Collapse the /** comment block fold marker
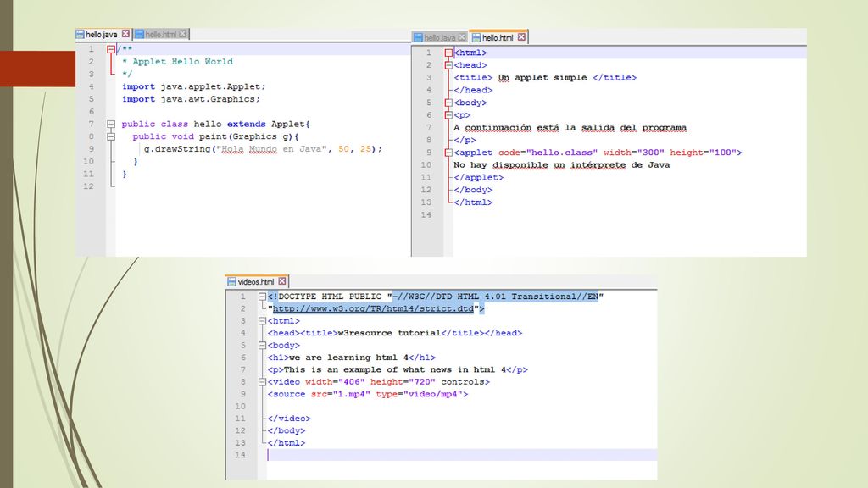The width and height of the screenshot is (868, 488). (111, 49)
